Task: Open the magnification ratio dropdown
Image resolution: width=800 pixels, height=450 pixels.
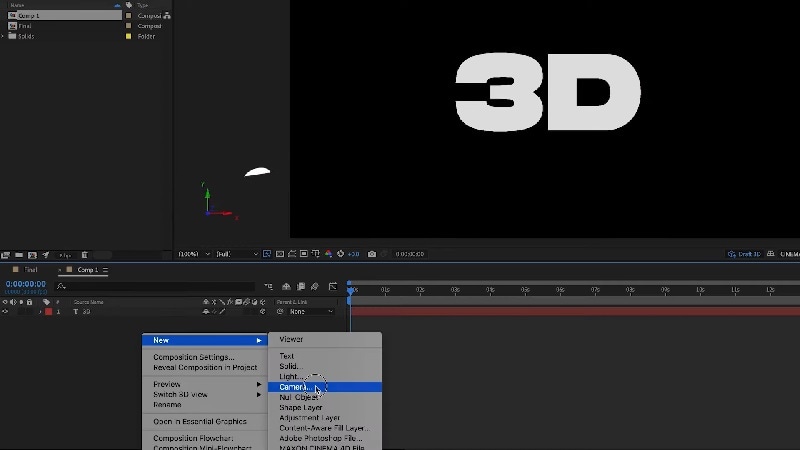Action: point(194,254)
